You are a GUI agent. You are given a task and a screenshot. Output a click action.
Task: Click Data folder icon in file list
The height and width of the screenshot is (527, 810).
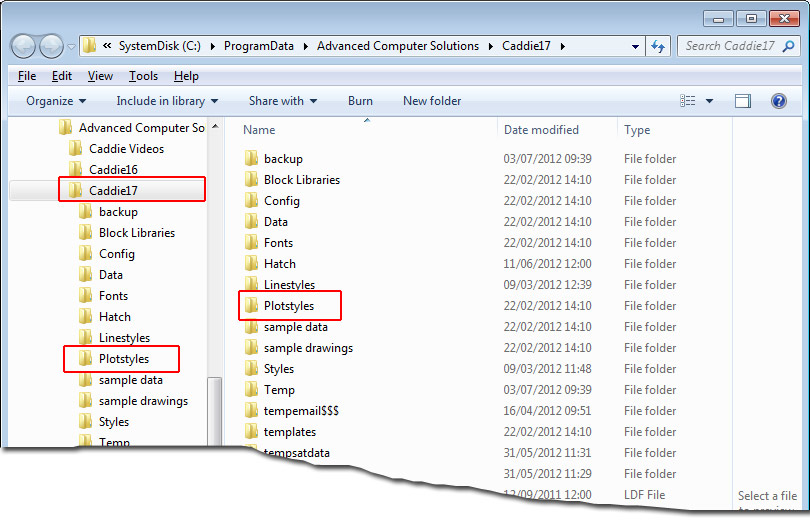[x=252, y=221]
